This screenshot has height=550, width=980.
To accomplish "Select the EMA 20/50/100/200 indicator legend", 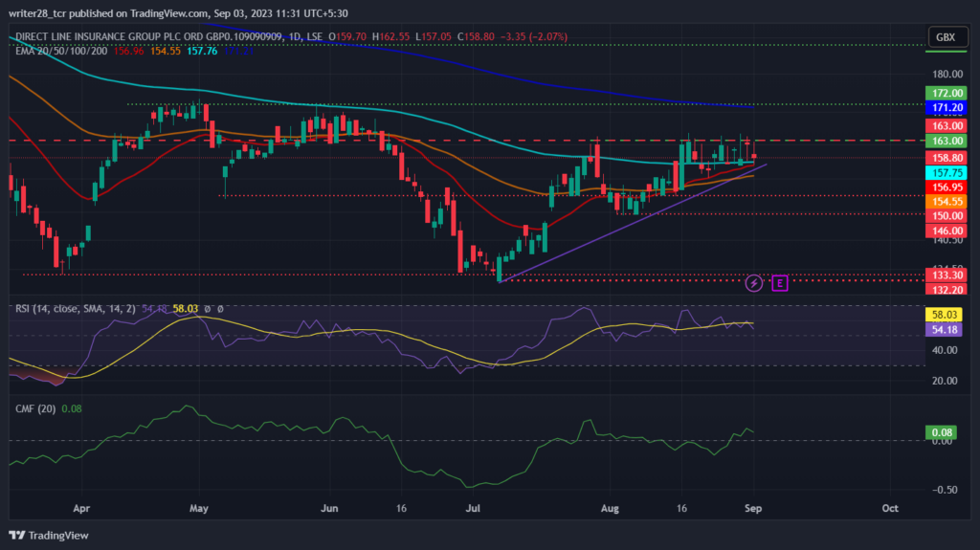I will (x=61, y=51).
